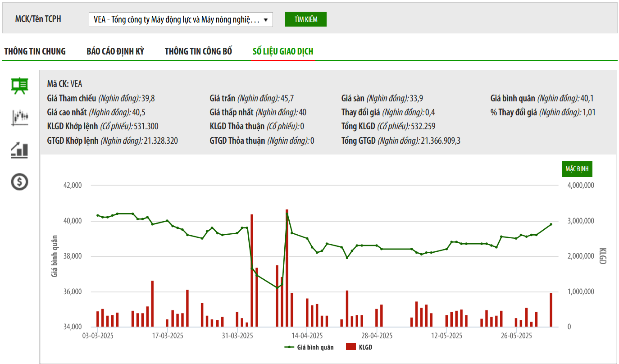The image size is (619, 364).
Task: Click the green line marker in legend
Action: (289, 347)
